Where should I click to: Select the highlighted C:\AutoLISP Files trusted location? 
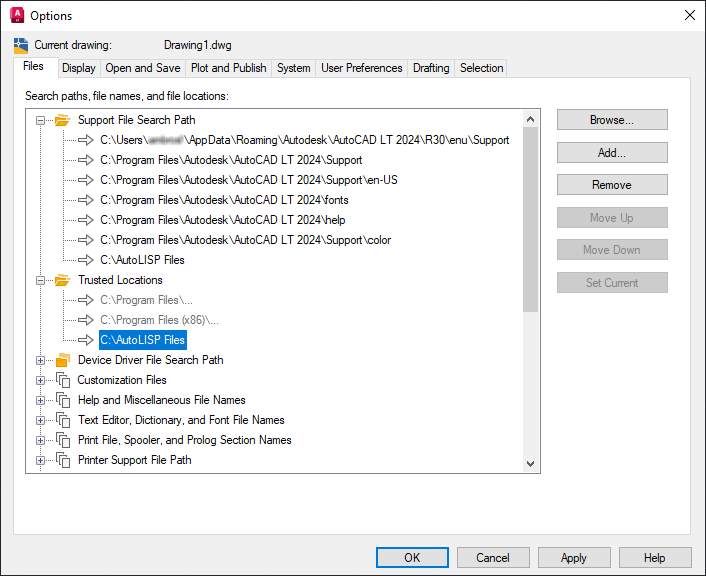click(x=143, y=340)
